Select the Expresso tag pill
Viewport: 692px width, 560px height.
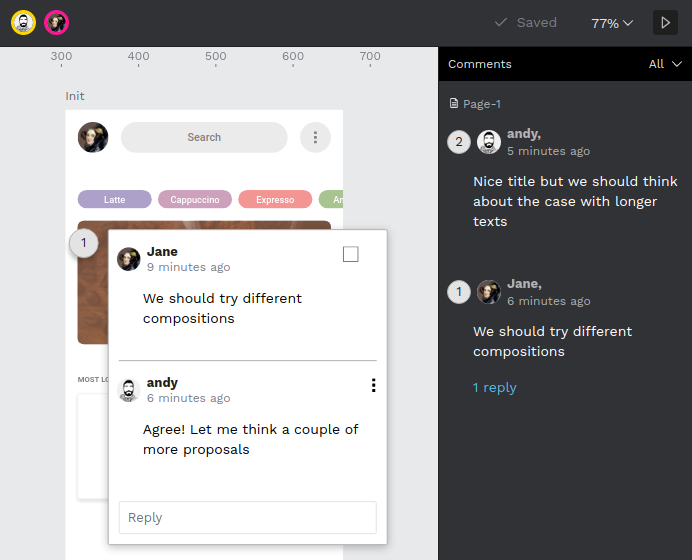pyautogui.click(x=275, y=199)
